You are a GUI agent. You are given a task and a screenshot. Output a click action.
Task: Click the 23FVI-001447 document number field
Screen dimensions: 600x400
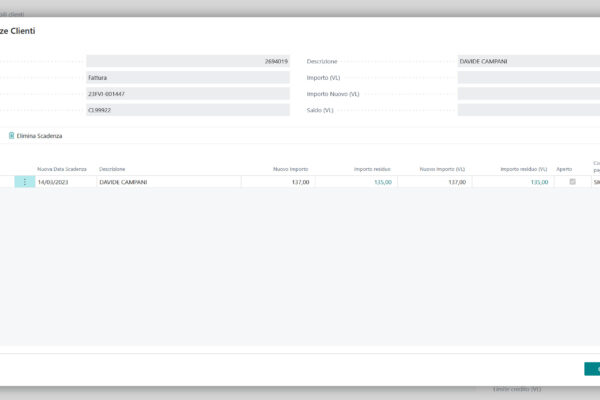[188, 94]
